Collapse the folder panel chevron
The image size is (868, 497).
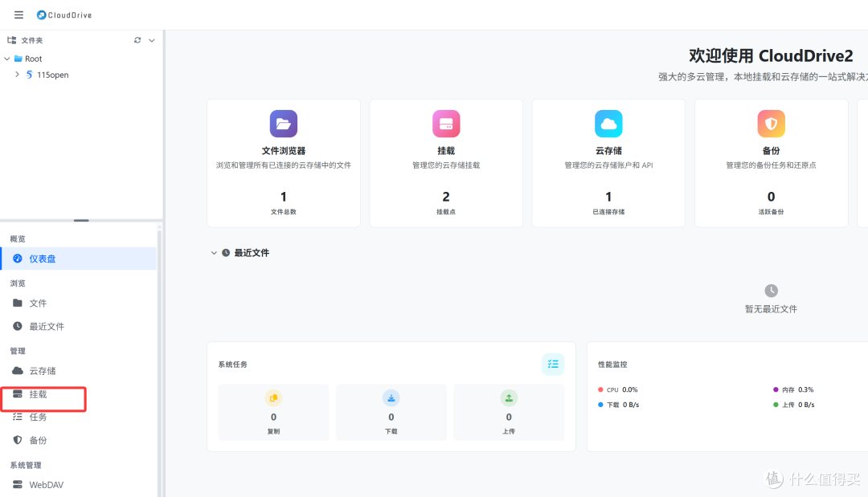coord(152,40)
